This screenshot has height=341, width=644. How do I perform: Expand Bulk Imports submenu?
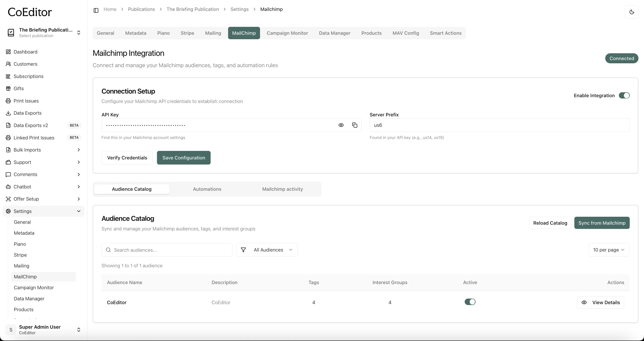tap(79, 150)
